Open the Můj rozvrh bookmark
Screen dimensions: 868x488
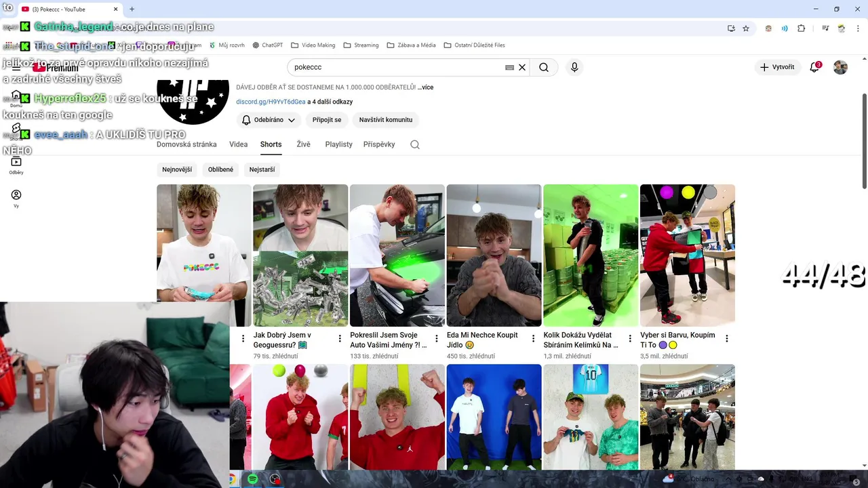[x=226, y=45]
